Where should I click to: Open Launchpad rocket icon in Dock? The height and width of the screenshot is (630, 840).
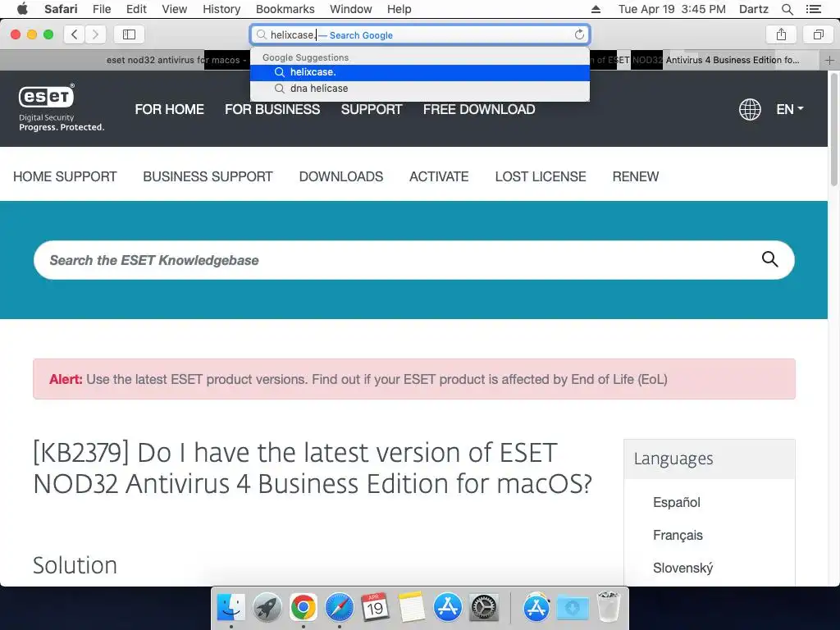[x=267, y=608]
